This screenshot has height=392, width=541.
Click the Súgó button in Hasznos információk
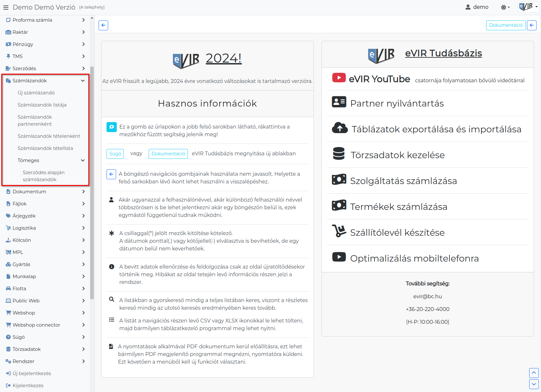pos(115,154)
